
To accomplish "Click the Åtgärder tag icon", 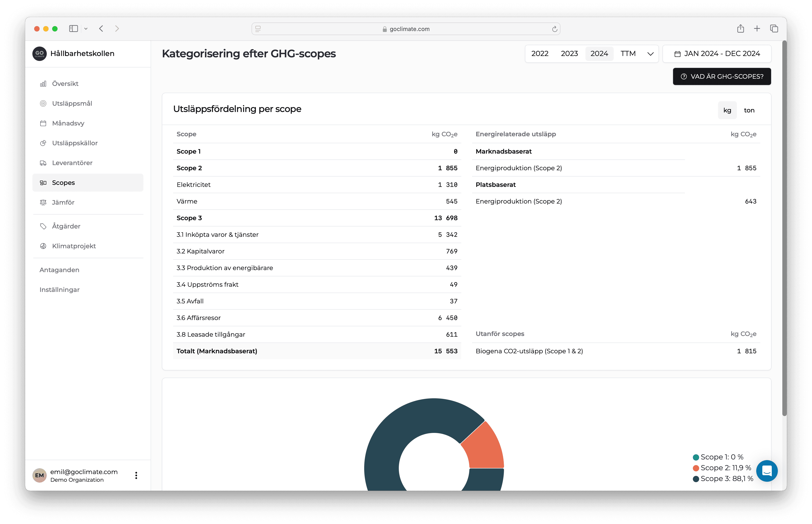I will point(43,226).
